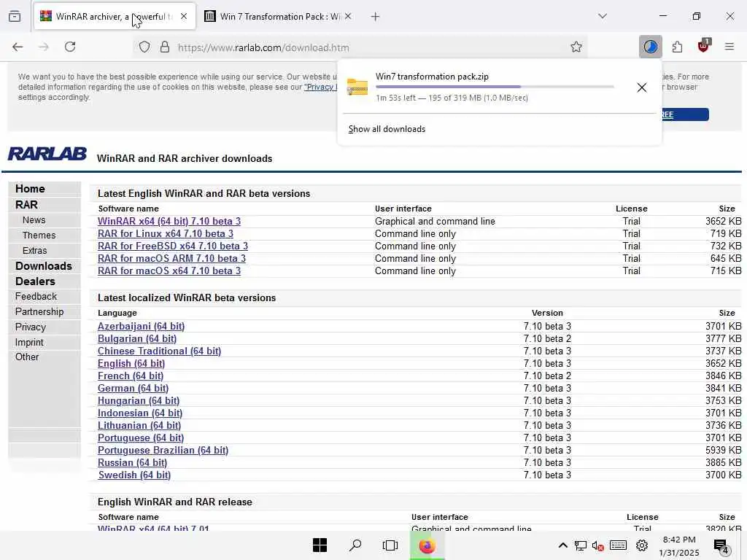This screenshot has height=560, width=747.
Task: Open the Firefox hamburger application menu
Action: (729, 47)
